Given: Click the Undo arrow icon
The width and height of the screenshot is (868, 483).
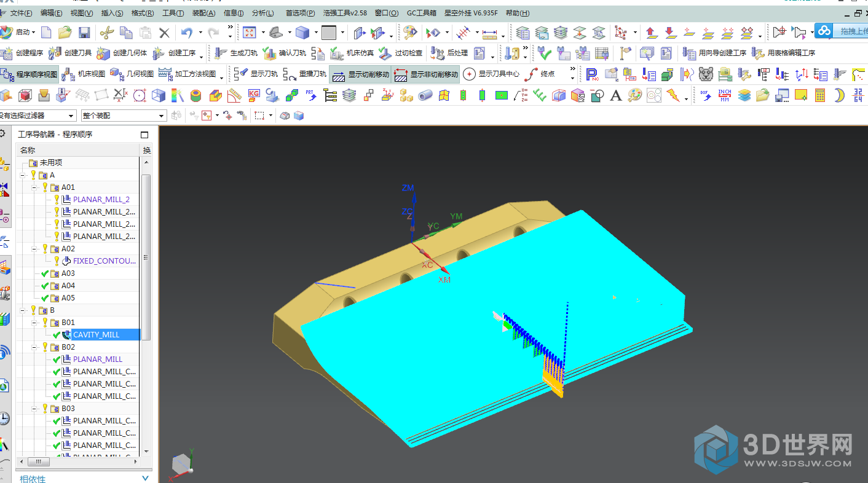Looking at the screenshot, I should (x=187, y=32).
